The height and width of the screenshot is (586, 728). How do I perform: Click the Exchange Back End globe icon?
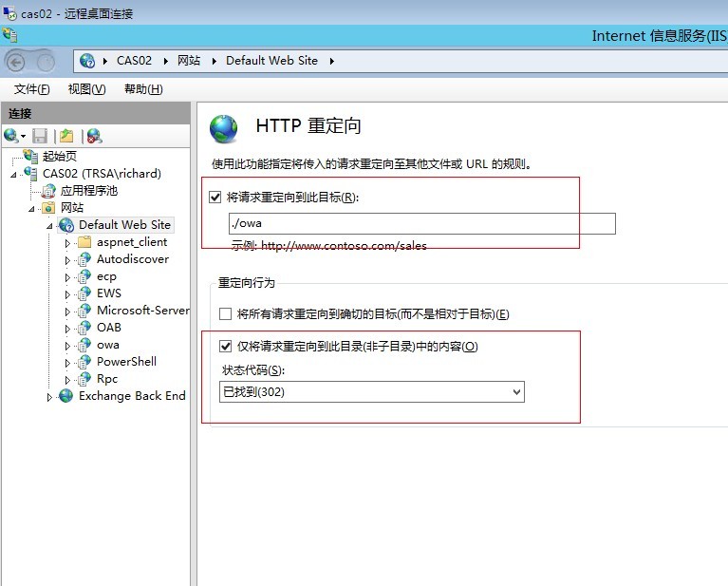click(x=66, y=396)
